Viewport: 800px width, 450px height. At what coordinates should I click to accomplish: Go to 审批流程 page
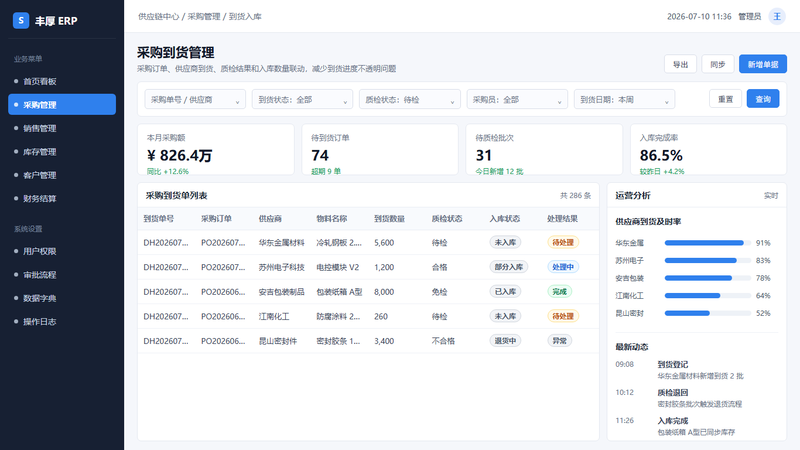[x=62, y=274]
